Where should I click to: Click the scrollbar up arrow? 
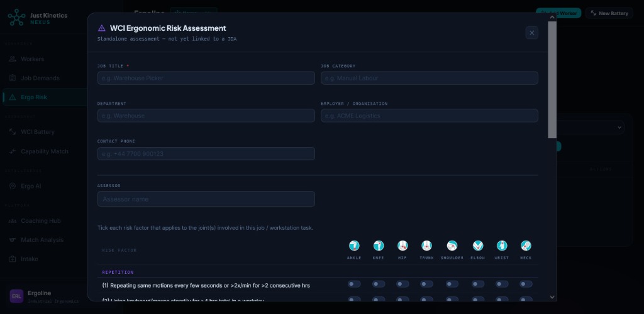[552, 17]
